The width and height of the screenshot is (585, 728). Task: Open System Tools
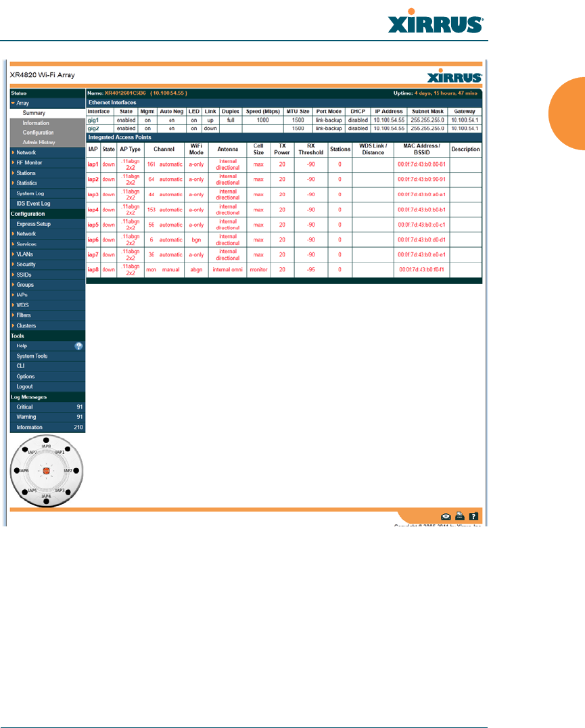[32, 356]
